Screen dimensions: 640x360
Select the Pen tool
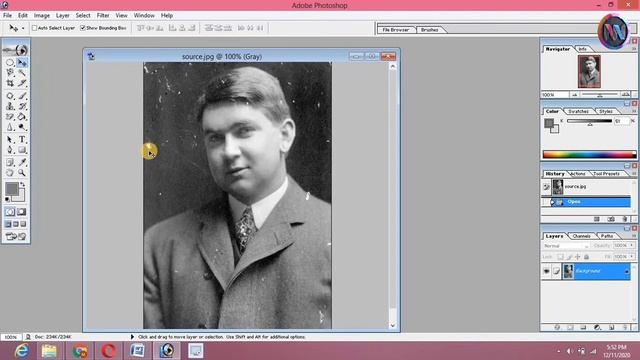[x=10, y=150]
